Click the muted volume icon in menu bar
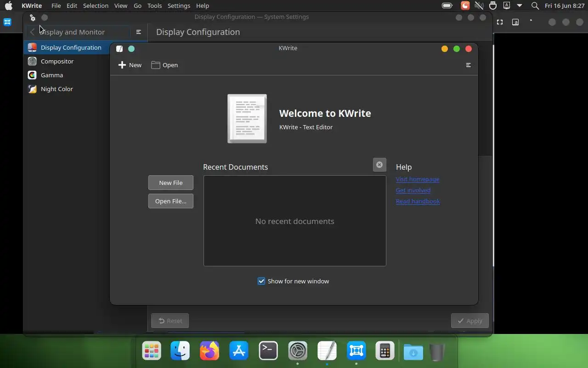Screen dimensions: 588x368 (479, 6)
